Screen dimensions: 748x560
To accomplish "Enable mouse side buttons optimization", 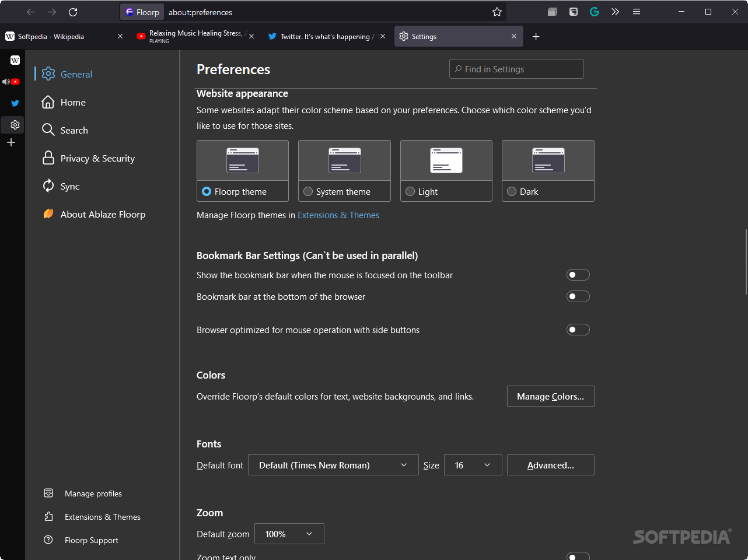I will tap(578, 330).
